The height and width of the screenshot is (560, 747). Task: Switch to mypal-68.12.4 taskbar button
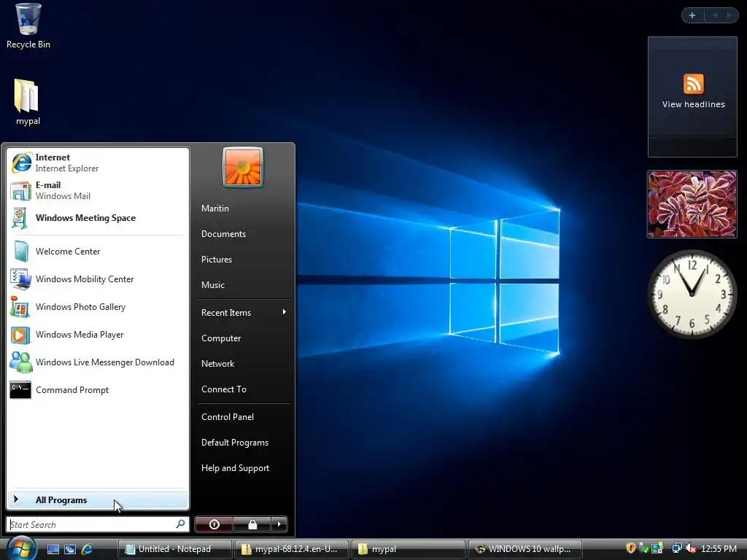pyautogui.click(x=291, y=549)
